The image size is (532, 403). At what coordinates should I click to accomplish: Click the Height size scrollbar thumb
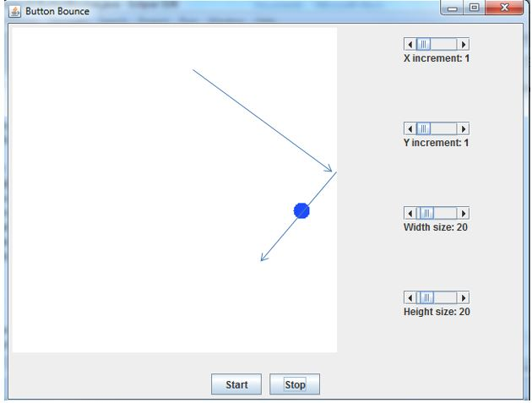tap(426, 297)
